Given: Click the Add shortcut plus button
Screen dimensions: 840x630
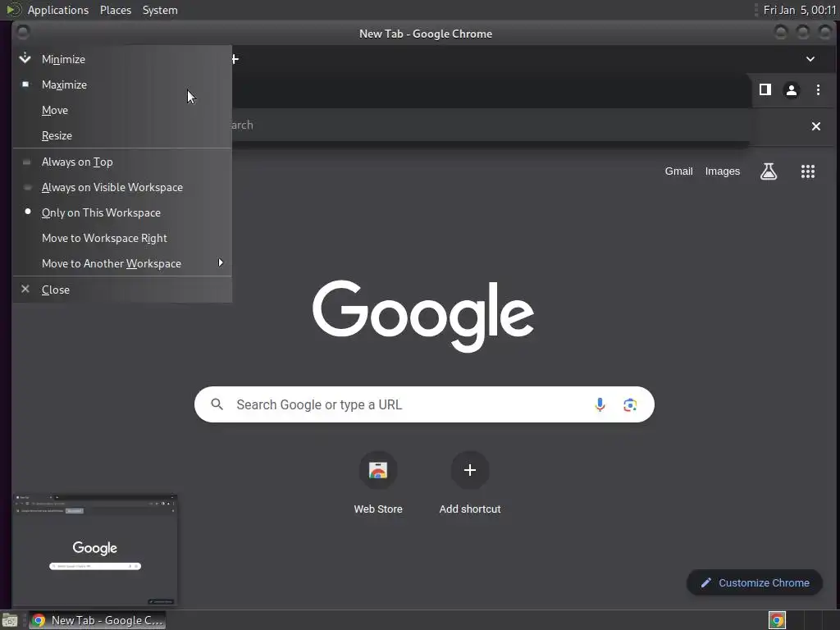Looking at the screenshot, I should tap(470, 470).
